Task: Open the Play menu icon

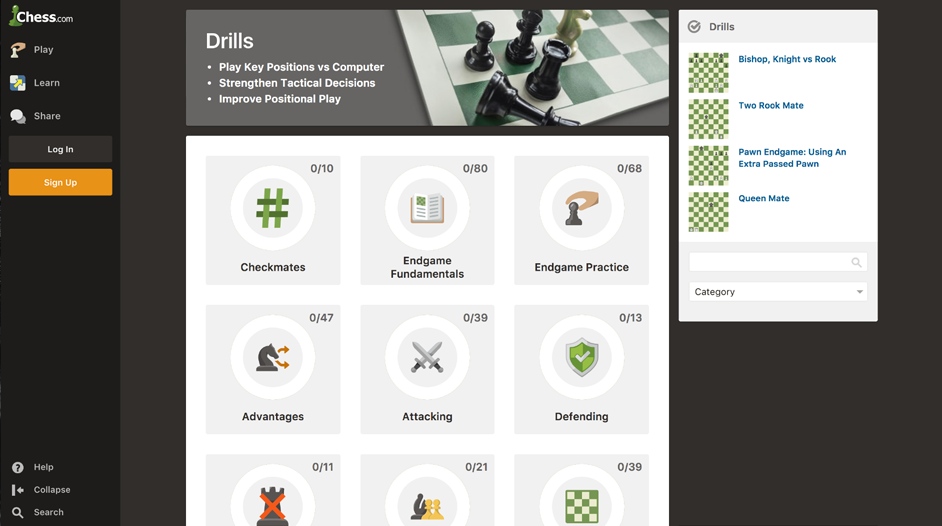Action: click(18, 50)
